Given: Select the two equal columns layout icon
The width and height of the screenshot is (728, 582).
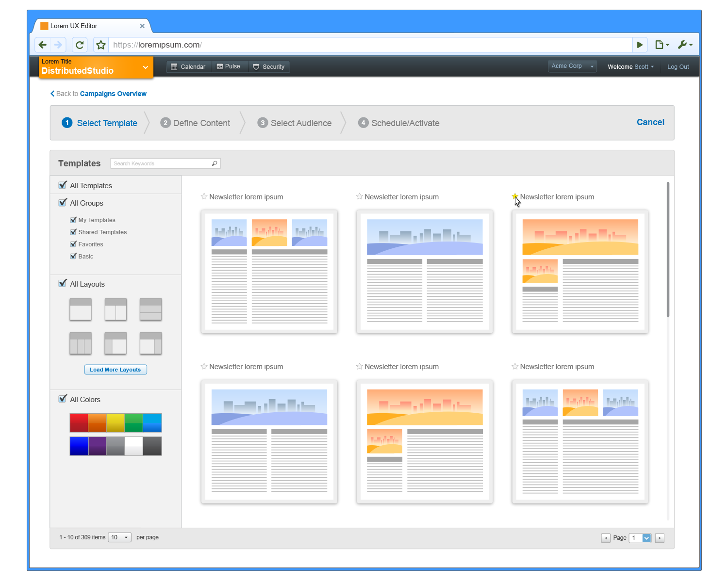Looking at the screenshot, I should point(116,309).
